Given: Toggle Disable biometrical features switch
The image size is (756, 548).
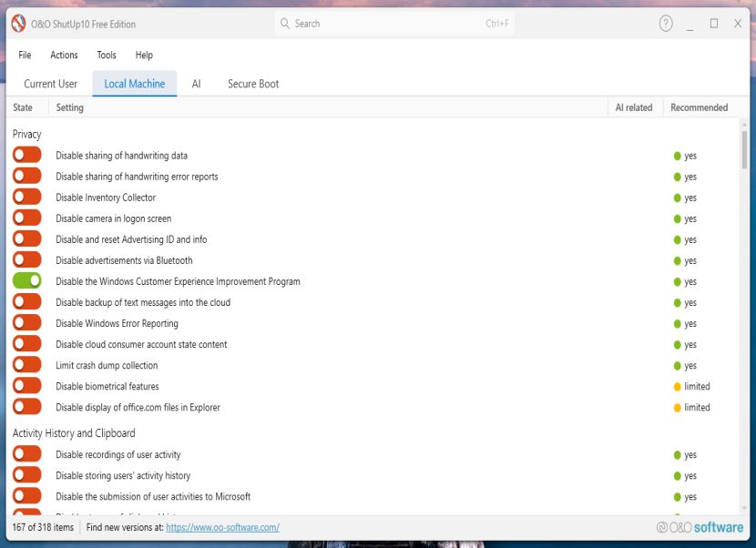Looking at the screenshot, I should click(x=27, y=386).
